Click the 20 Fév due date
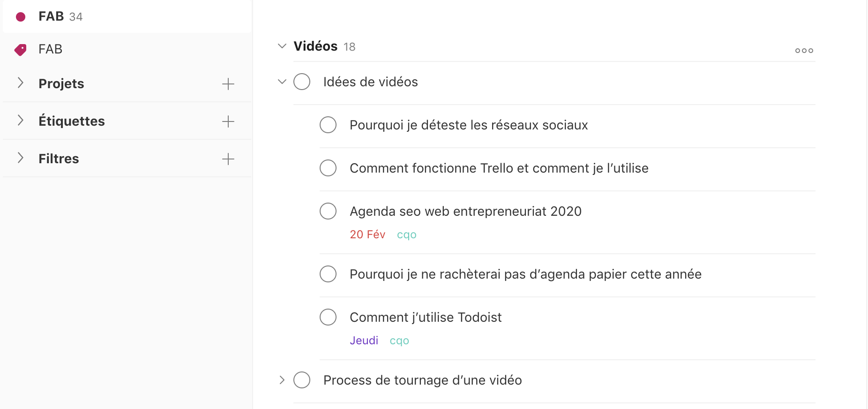The image size is (868, 409). (367, 235)
